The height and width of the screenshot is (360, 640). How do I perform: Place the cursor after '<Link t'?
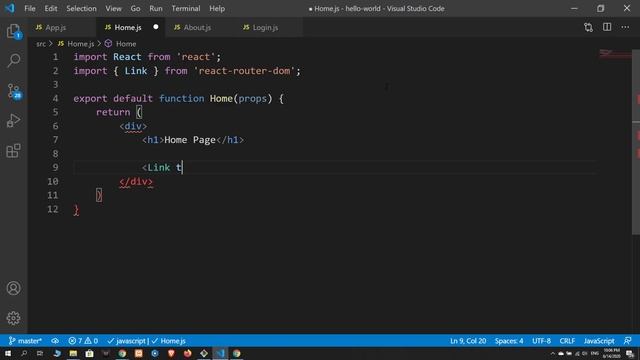(x=182, y=167)
